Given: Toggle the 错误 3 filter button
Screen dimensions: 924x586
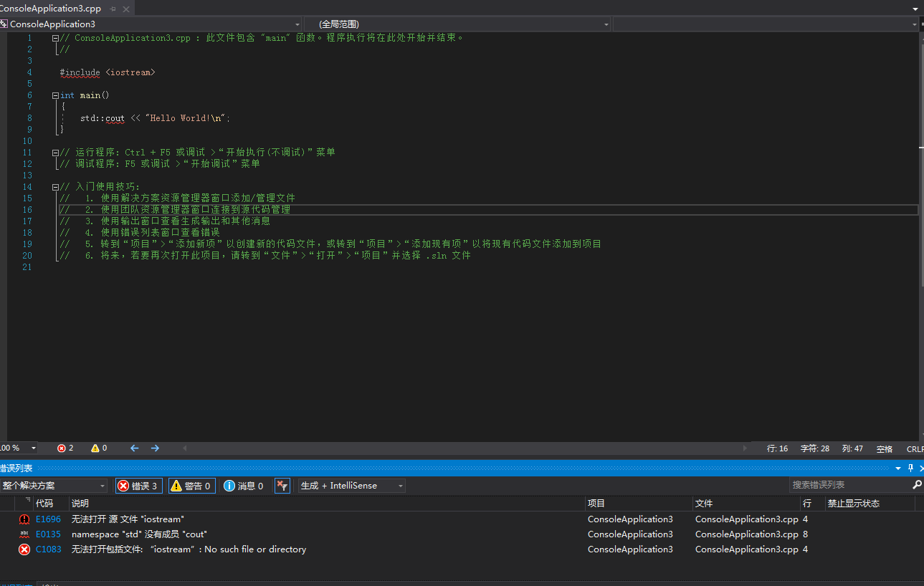Looking at the screenshot, I should click(x=138, y=486).
